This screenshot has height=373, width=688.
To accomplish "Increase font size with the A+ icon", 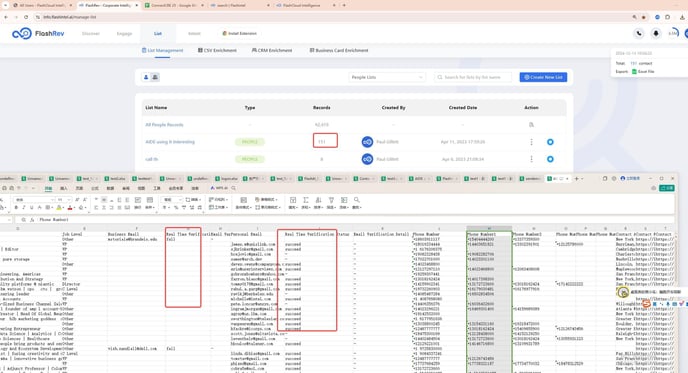I will click(x=77, y=200).
